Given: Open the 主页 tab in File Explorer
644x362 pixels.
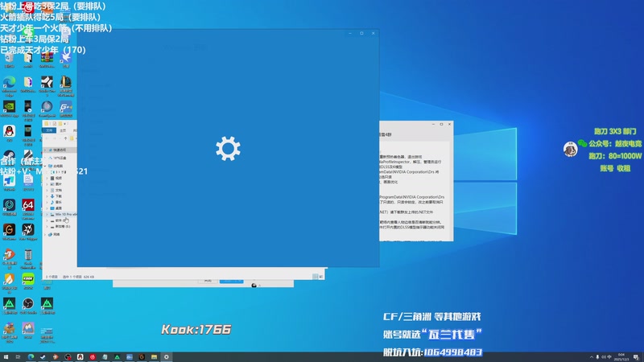Looking at the screenshot, I should tap(63, 130).
